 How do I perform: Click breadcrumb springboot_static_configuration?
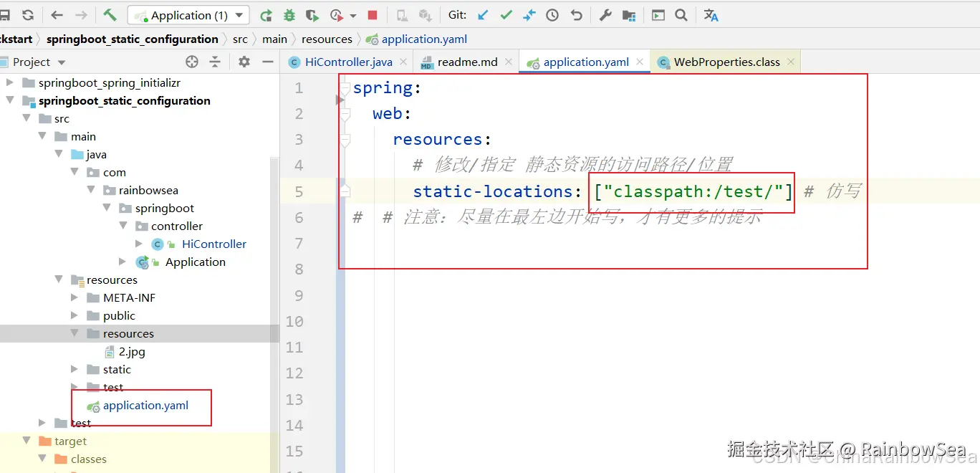pyautogui.click(x=133, y=39)
